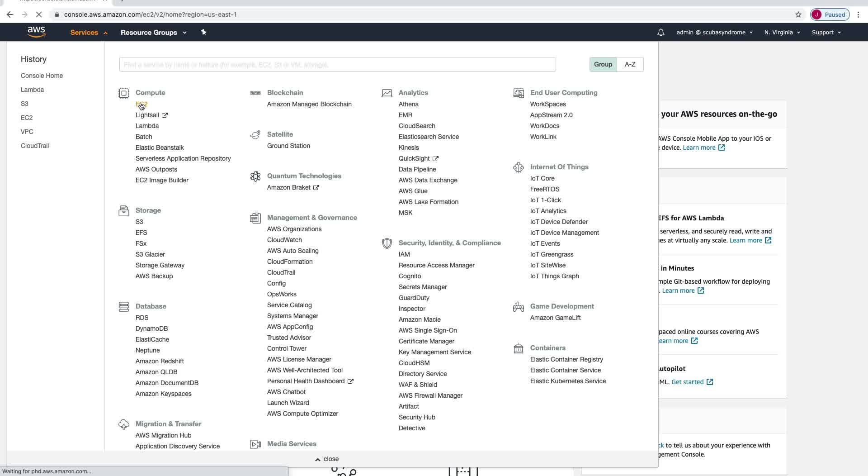Open the admin @ scubasyndrome account menu
This screenshot has width=868, height=476.
(714, 33)
